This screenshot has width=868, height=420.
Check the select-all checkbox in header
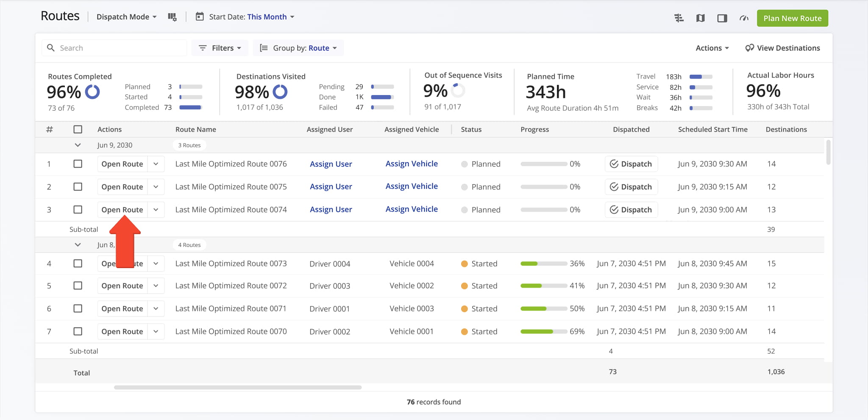point(78,129)
